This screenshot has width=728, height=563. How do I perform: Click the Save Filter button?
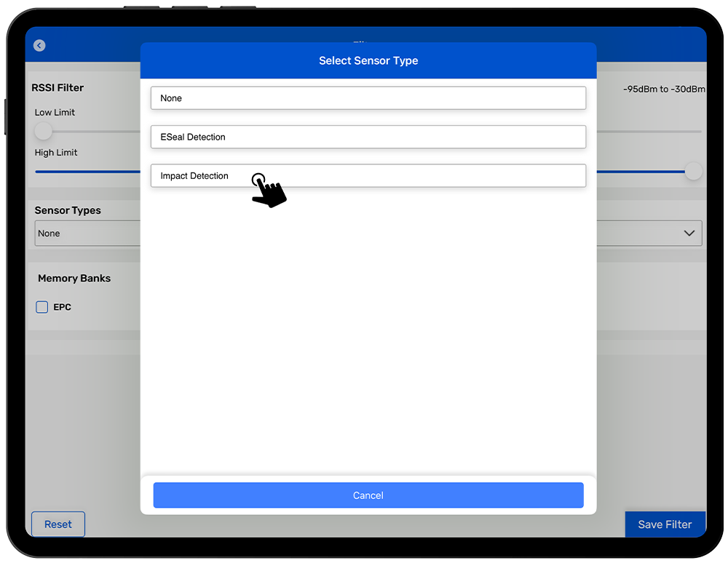point(665,524)
